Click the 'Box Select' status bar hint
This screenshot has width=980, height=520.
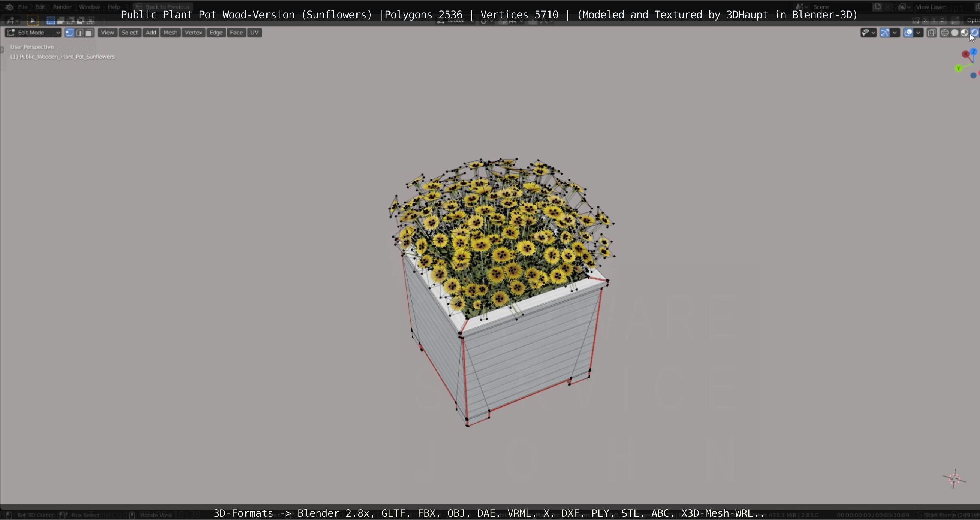(x=85, y=515)
